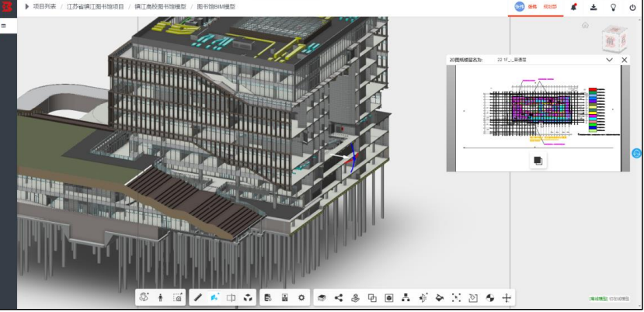644x312 pixels.
Task: Open 镇江高校图书馆模型 breadcrumb link
Action: [160, 6]
